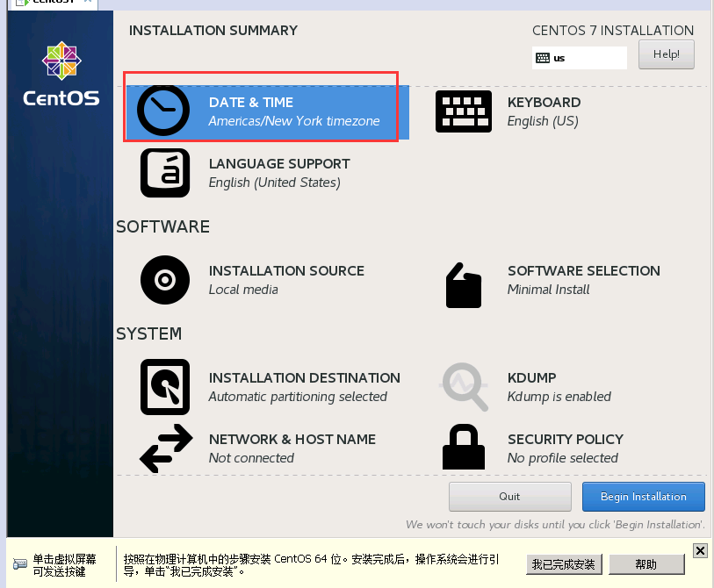Open the Language Support icon
This screenshot has height=588, width=714.
[165, 173]
